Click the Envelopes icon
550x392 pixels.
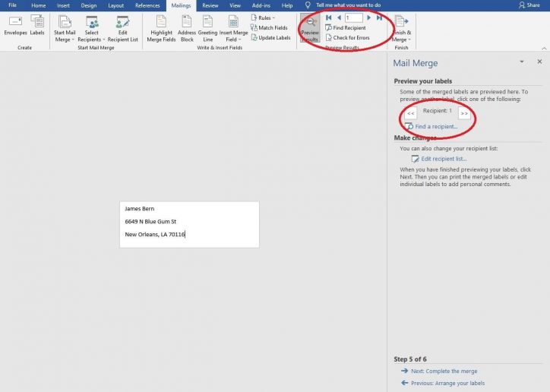coord(14,26)
